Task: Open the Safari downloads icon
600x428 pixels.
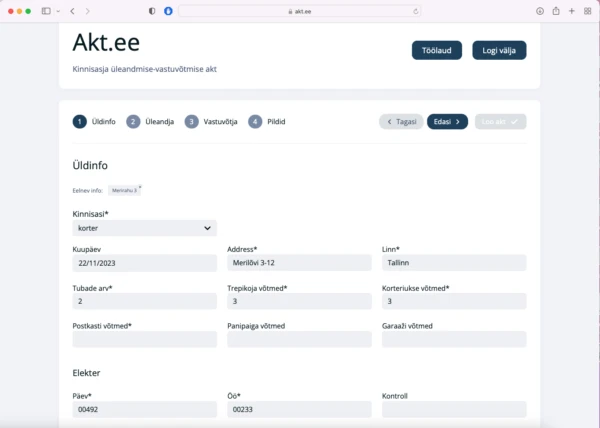Action: [540, 11]
